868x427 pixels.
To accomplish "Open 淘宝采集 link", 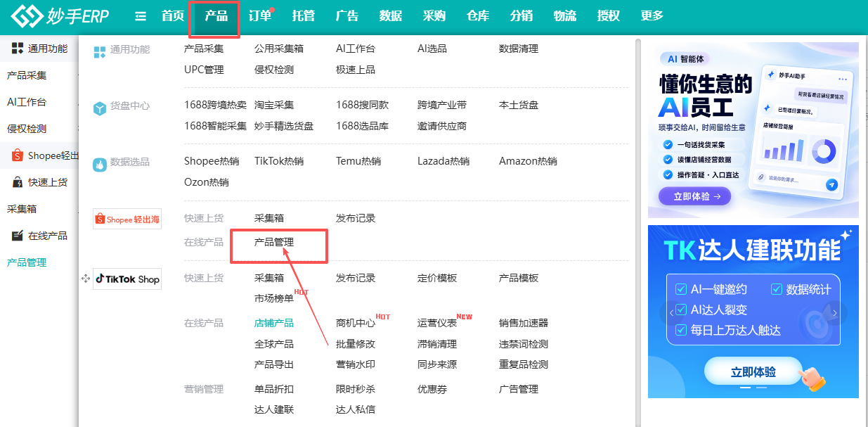I will [x=274, y=105].
